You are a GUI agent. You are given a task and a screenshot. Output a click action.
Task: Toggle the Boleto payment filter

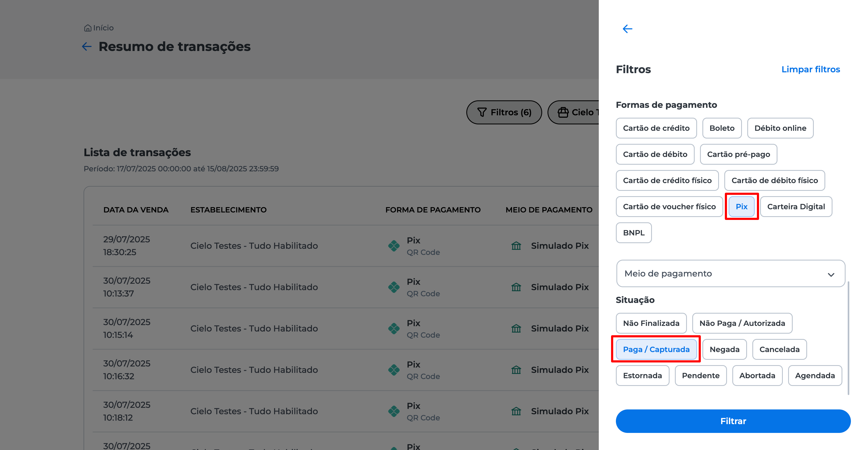722,128
